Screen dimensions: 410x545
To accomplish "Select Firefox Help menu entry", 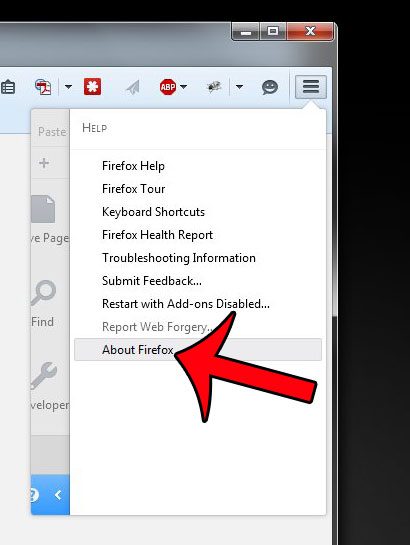I will point(198,166).
